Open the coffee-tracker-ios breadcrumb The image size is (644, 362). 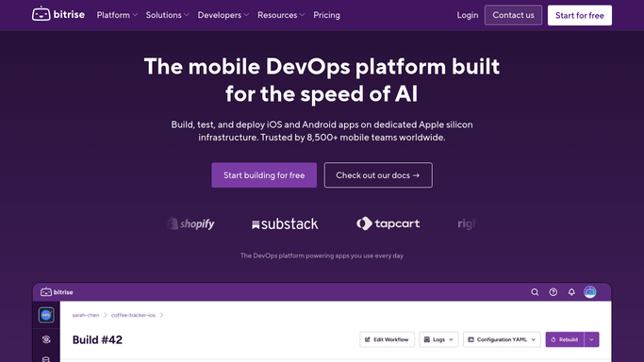pos(133,315)
